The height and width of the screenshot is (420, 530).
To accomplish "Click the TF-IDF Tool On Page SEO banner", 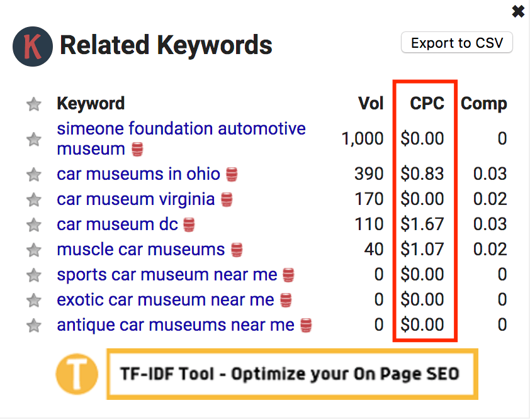I will (291, 374).
